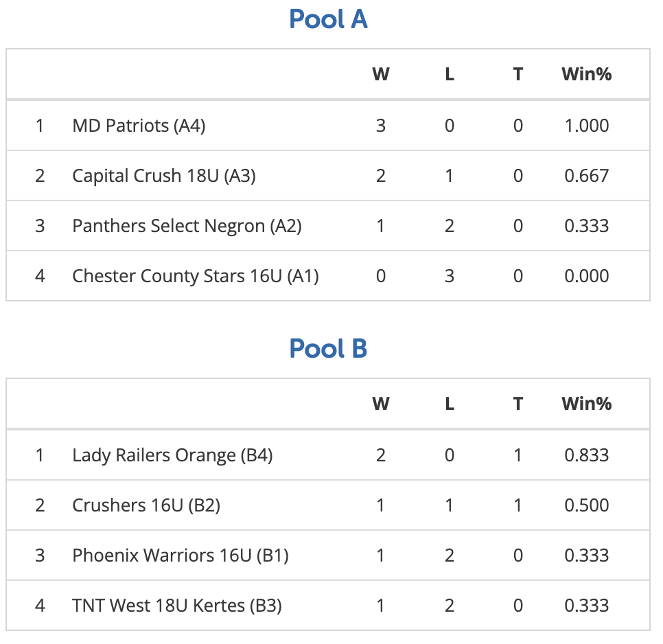Click the L column header in Pool B

(450, 404)
